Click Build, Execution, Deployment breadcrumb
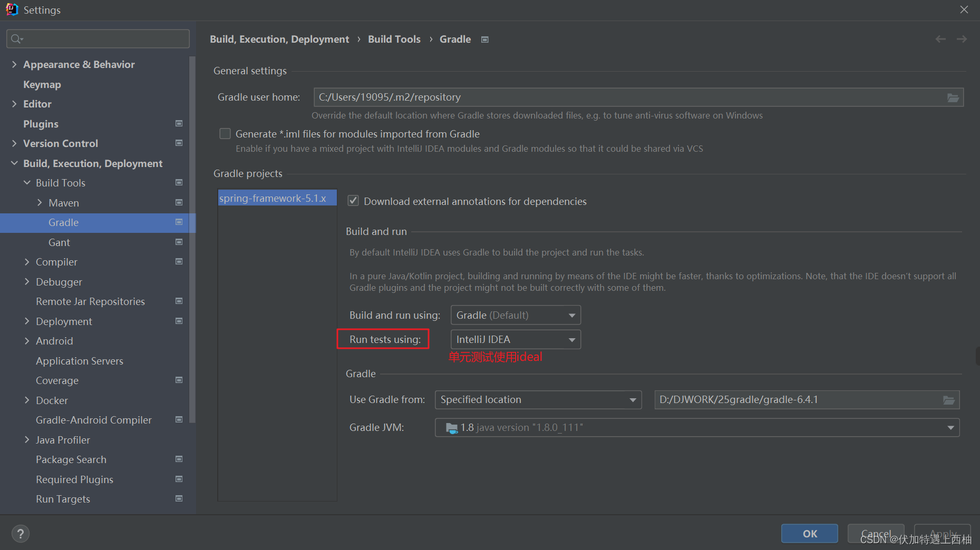This screenshot has width=980, height=550. pyautogui.click(x=279, y=40)
